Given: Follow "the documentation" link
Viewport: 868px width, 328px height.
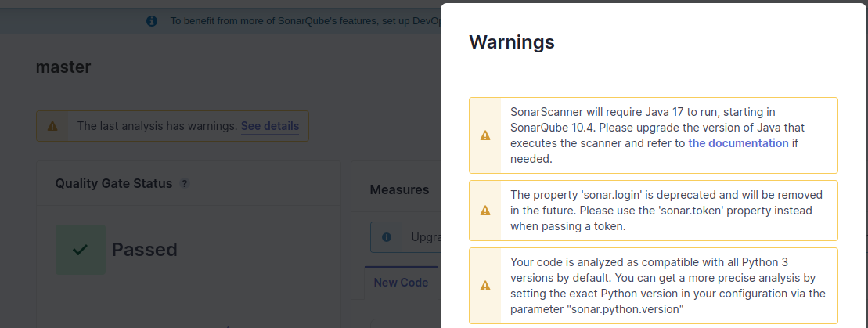Looking at the screenshot, I should [738, 143].
